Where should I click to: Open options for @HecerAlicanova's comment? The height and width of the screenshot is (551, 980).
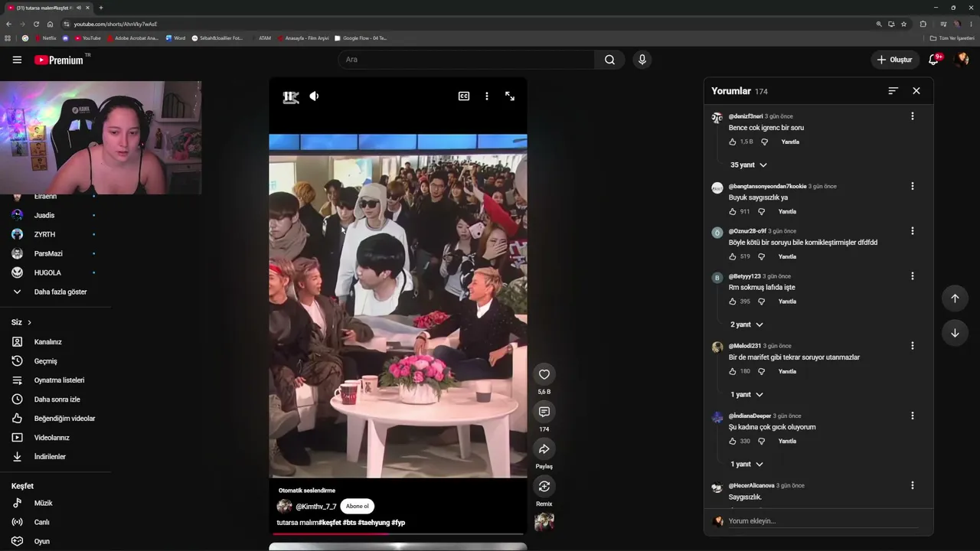[x=912, y=485]
